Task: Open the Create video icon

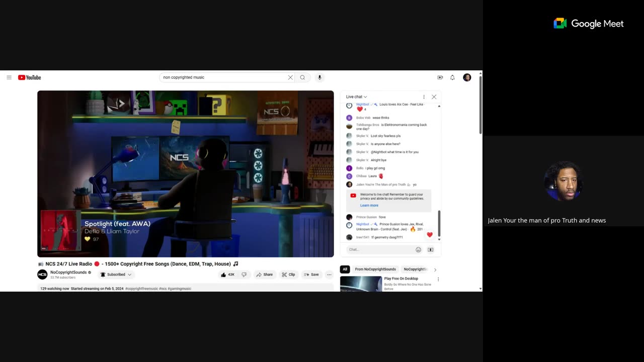Action: tap(440, 77)
